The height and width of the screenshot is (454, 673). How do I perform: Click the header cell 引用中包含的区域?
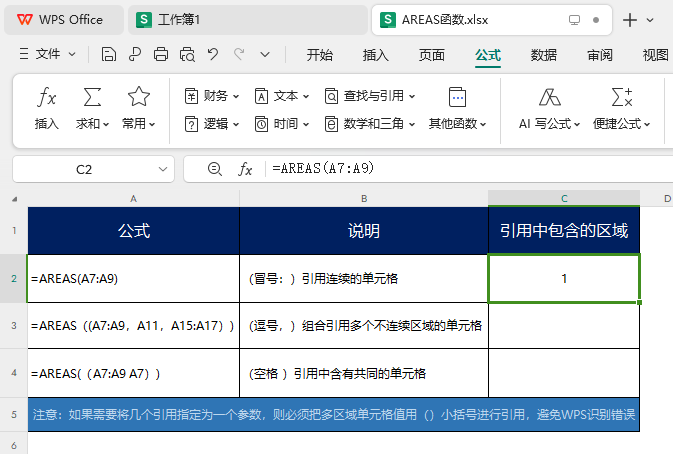(564, 231)
